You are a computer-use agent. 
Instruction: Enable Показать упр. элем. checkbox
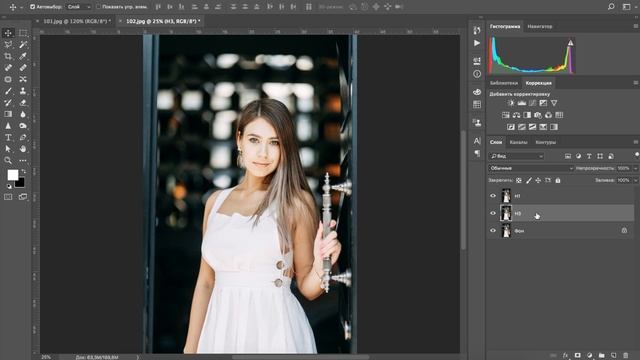click(98, 7)
